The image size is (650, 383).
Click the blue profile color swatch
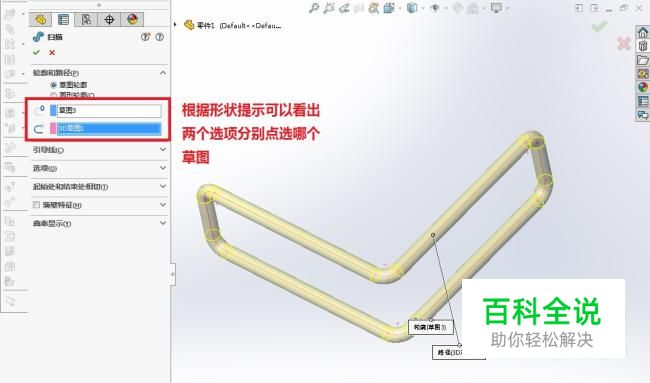[x=53, y=111]
